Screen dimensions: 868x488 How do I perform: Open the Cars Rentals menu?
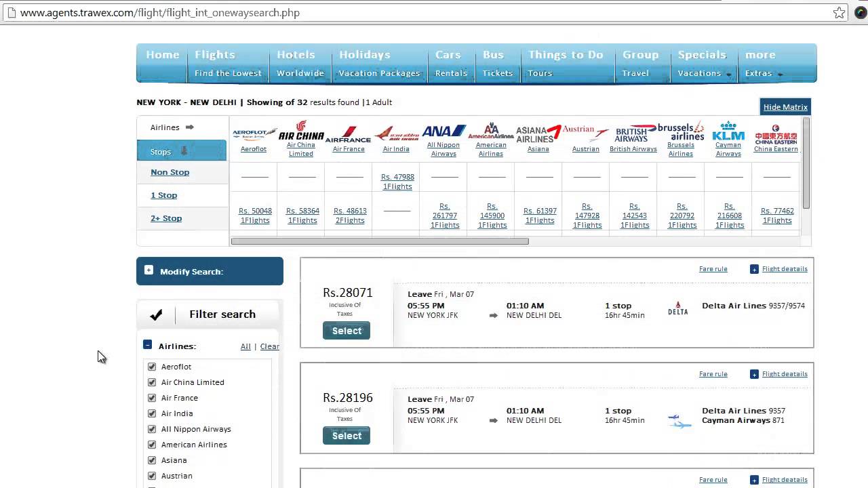pyautogui.click(x=452, y=63)
